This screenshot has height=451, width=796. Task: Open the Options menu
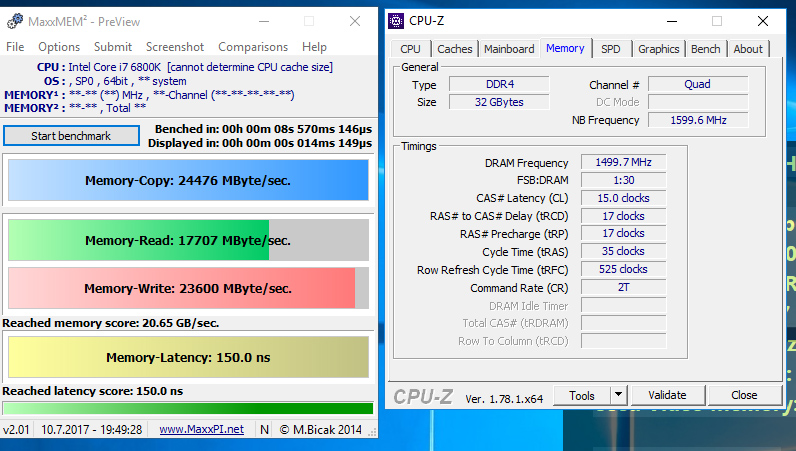[59, 47]
